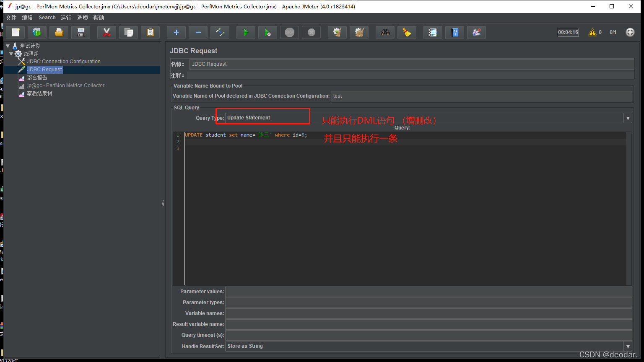Collapse the 线程组 tree node
The height and width of the screenshot is (362, 644).
click(11, 54)
